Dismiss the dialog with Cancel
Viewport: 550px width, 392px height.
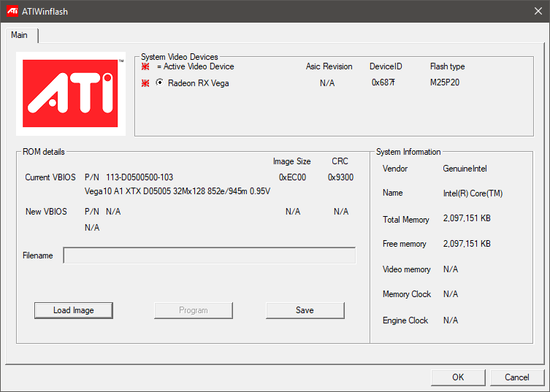516,377
